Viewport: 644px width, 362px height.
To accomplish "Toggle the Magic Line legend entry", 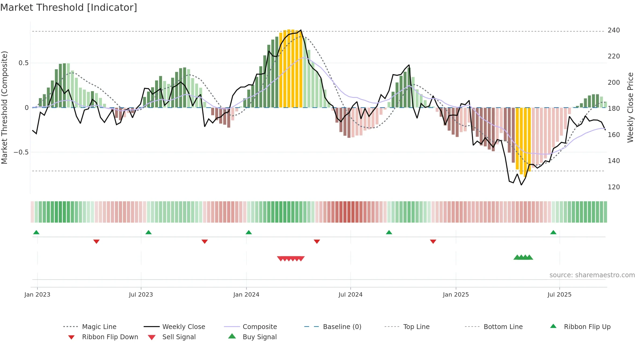I will (x=90, y=327).
